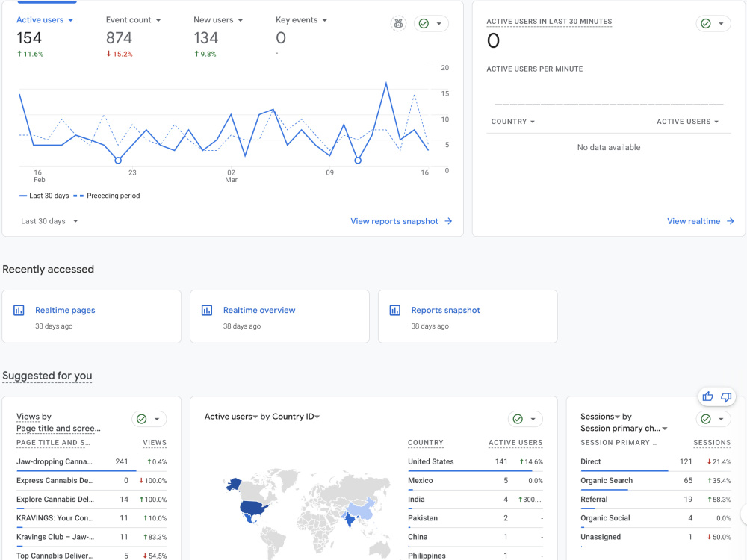
Task: Change the Active users metric in country card
Action: coord(231,417)
